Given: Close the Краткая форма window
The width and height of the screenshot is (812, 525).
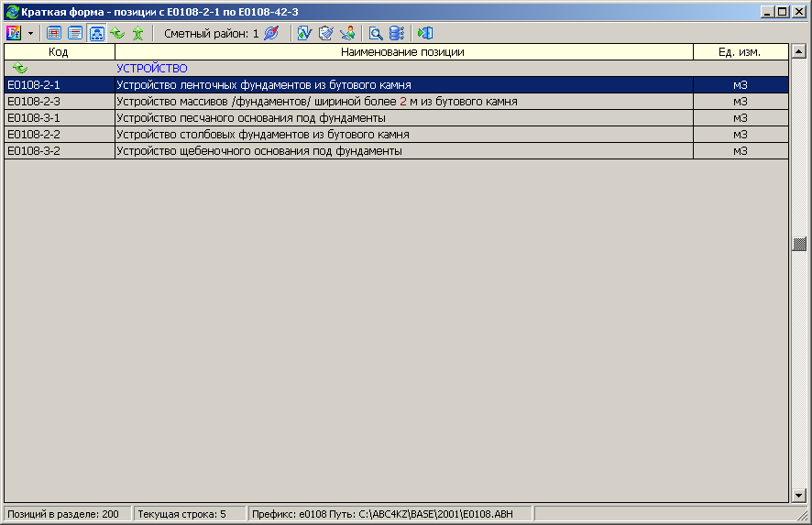Looking at the screenshot, I should pyautogui.click(x=799, y=11).
